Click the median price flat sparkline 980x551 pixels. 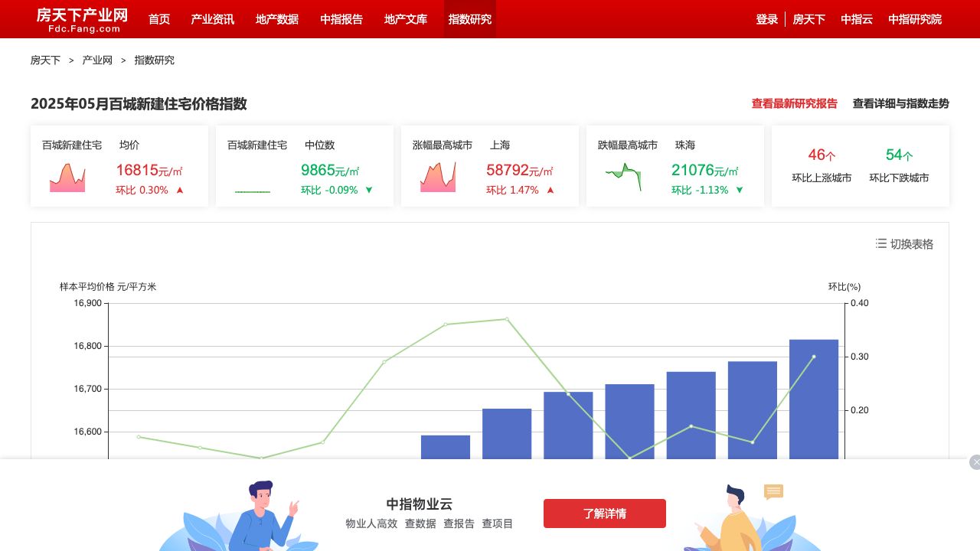pos(253,191)
